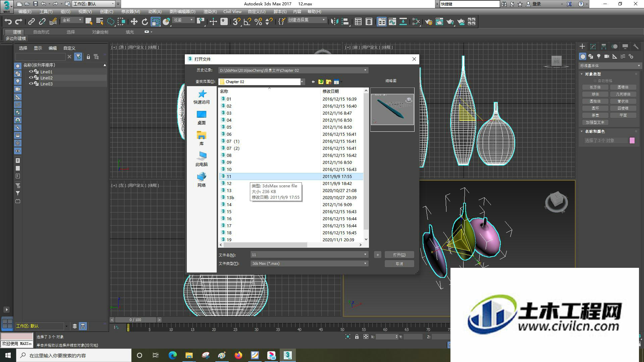The height and width of the screenshot is (362, 644).
Task: Go up one folder level in dialog
Action: [x=321, y=82]
